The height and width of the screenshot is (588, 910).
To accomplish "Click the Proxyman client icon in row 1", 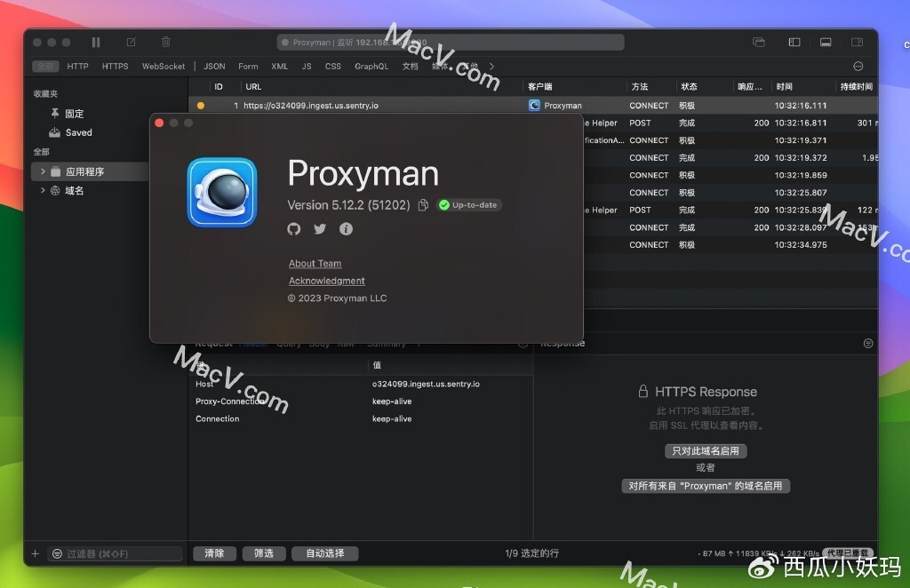I will [534, 106].
